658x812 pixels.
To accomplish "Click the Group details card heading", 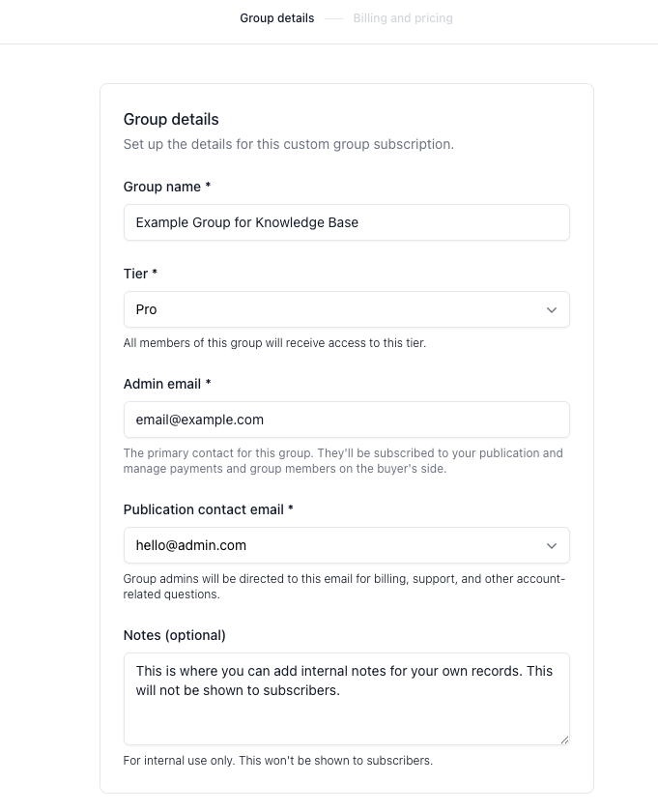I will 171,119.
